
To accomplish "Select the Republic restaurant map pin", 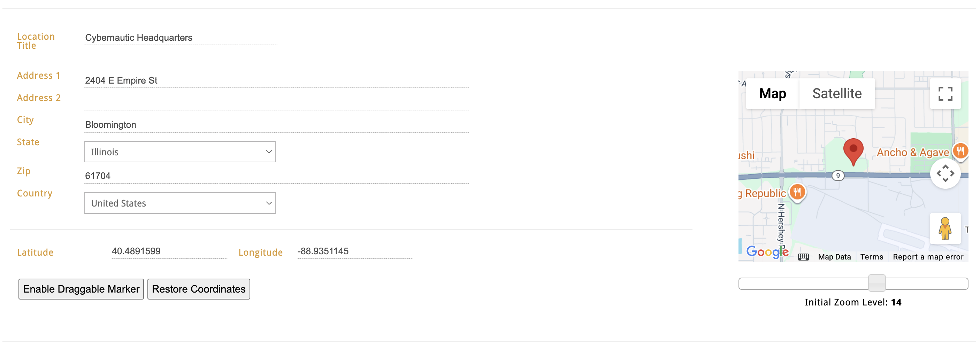I will [797, 192].
